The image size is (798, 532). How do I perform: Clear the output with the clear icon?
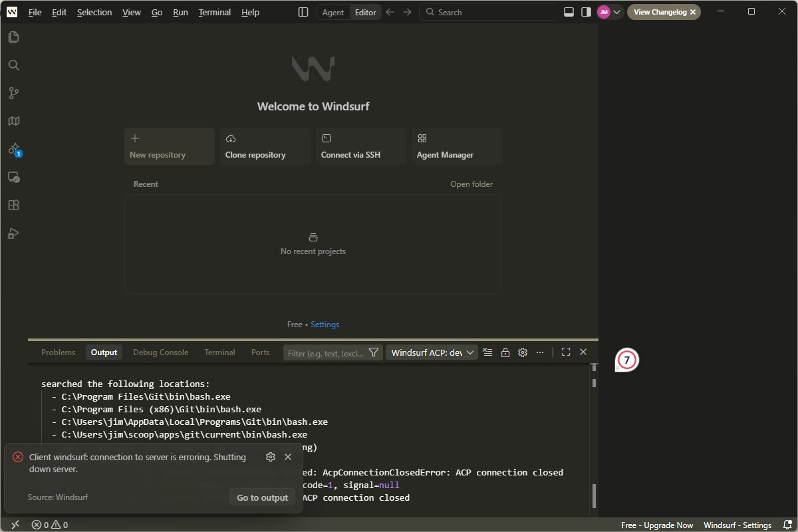pos(488,352)
